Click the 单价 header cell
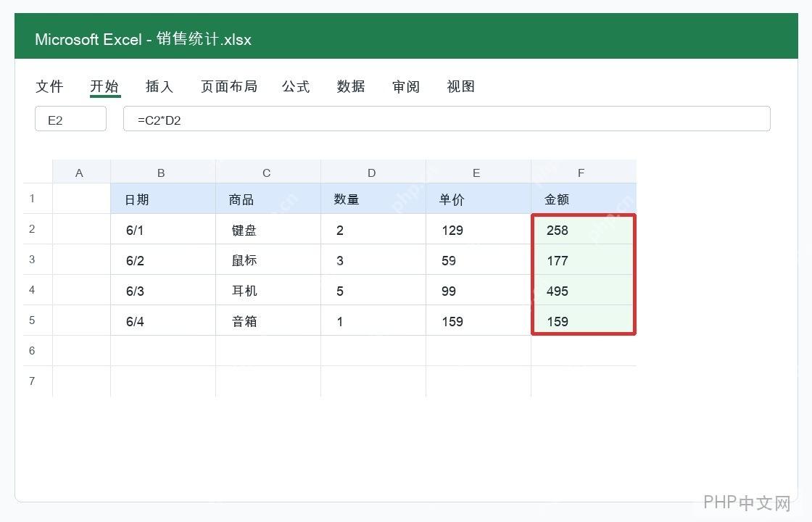Image resolution: width=812 pixels, height=522 pixels. pos(478,199)
